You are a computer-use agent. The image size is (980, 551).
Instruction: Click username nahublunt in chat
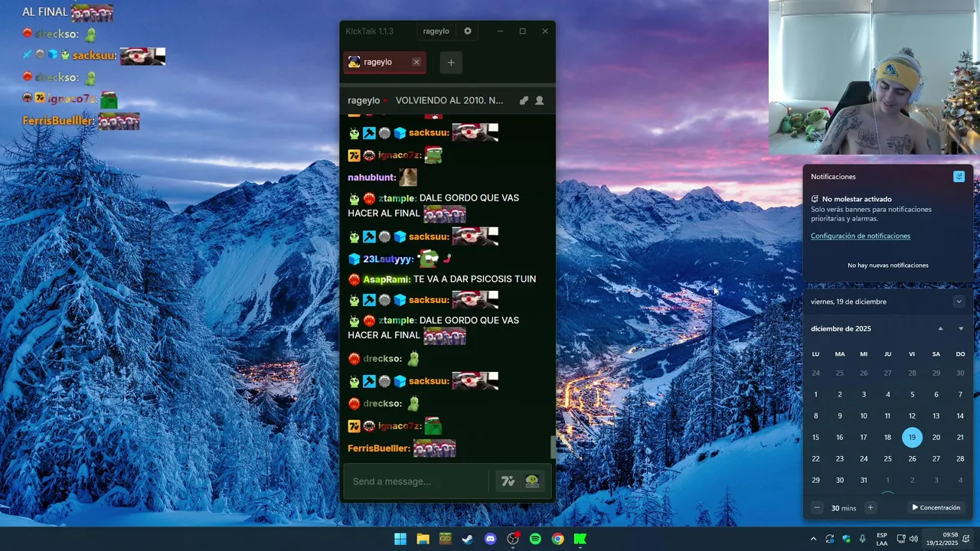pos(371,178)
